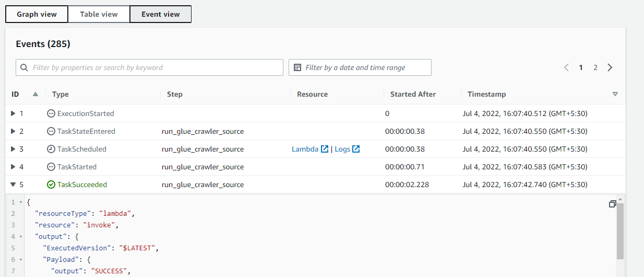Open the Logs link for TaskScheduled

tap(342, 149)
